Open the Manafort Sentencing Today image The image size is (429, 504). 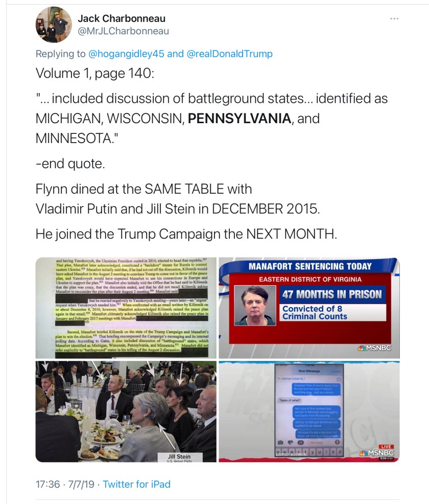click(x=309, y=308)
